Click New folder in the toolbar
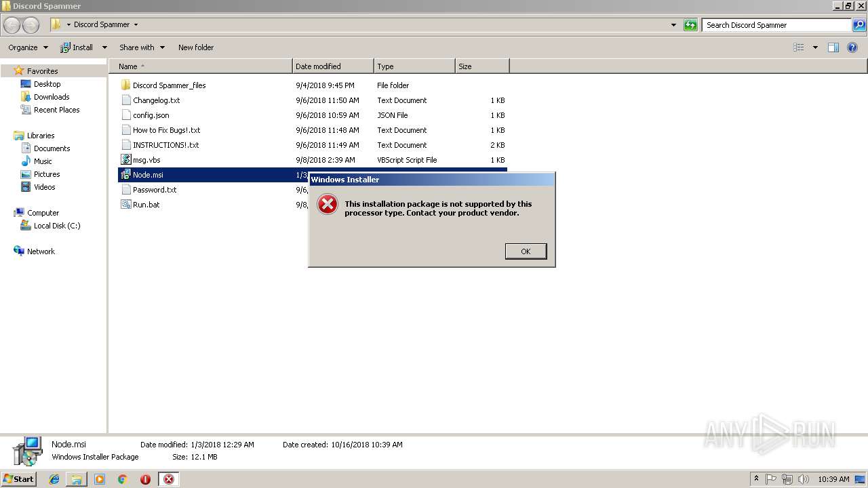Screen dimensions: 868x488 coord(196,47)
